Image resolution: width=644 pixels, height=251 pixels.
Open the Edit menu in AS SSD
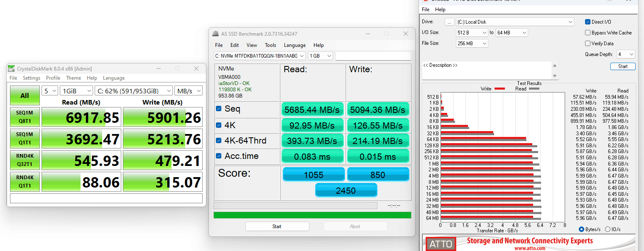pyautogui.click(x=235, y=45)
